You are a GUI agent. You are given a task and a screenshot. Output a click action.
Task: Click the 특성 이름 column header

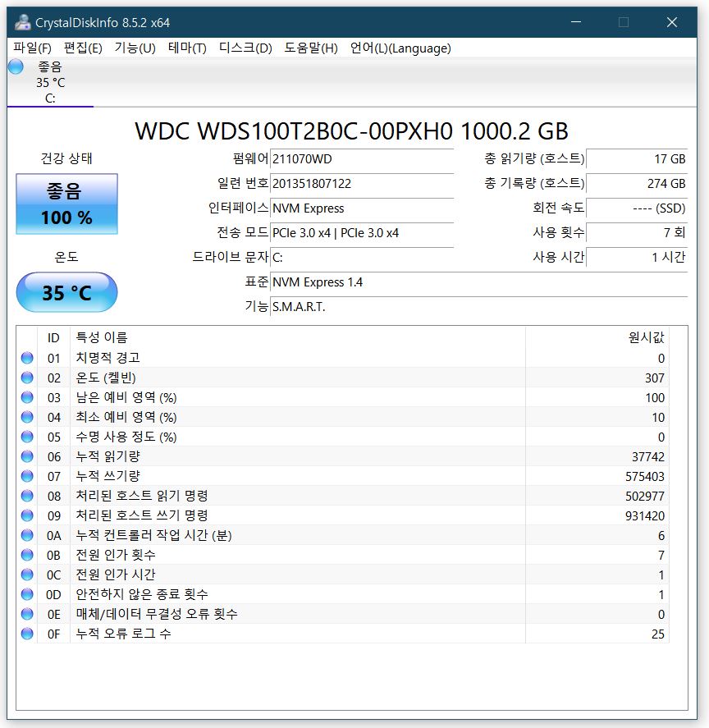click(x=298, y=337)
